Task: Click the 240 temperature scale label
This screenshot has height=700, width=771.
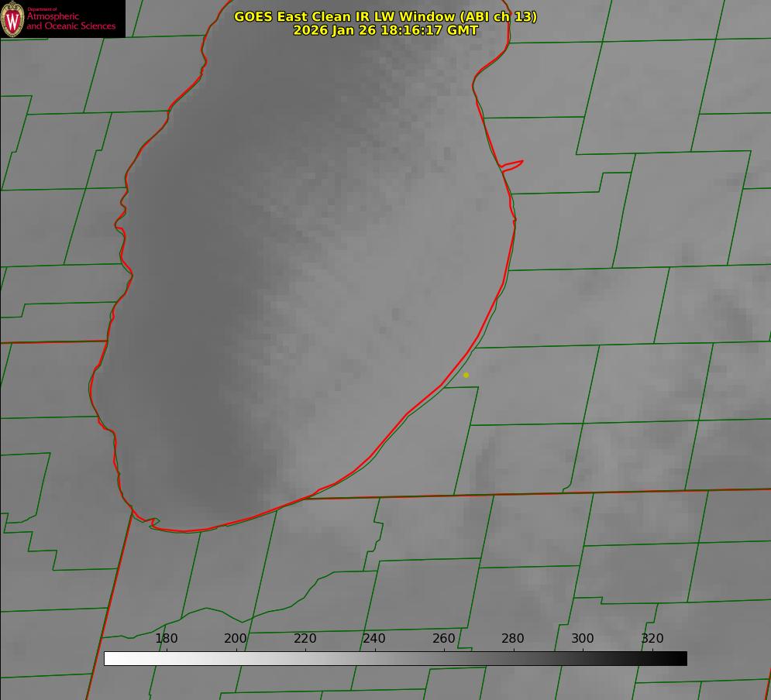Action: [x=374, y=638]
